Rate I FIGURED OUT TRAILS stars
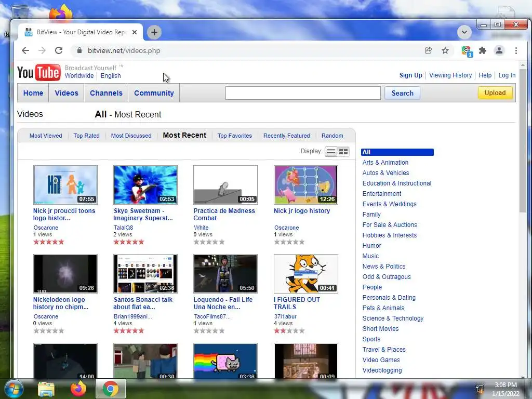Image resolution: width=532 pixels, height=399 pixels. [289, 331]
